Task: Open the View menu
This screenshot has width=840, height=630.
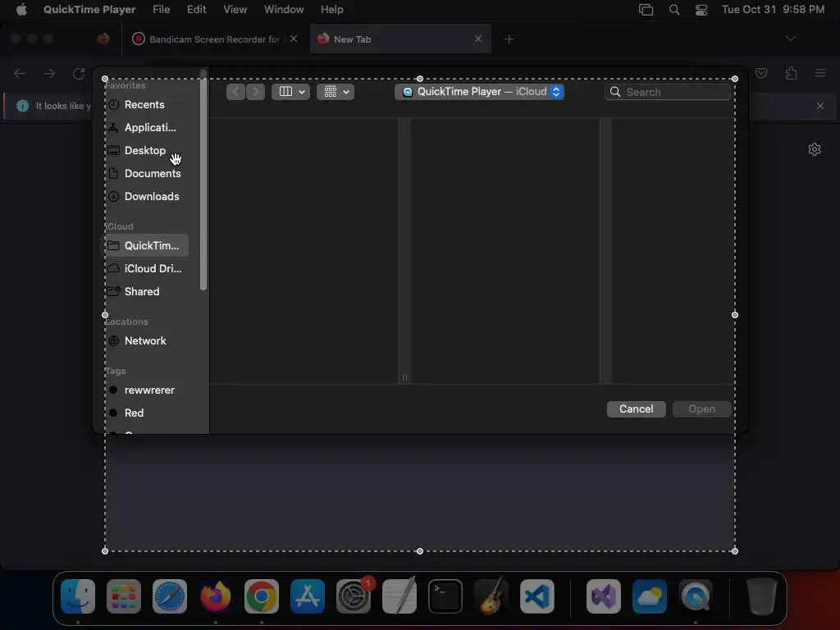Action: coord(235,10)
